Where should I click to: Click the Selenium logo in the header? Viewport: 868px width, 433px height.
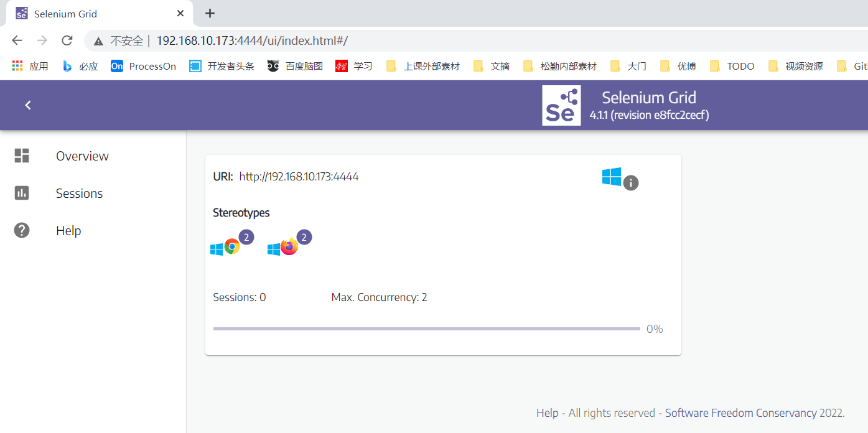[x=561, y=105]
